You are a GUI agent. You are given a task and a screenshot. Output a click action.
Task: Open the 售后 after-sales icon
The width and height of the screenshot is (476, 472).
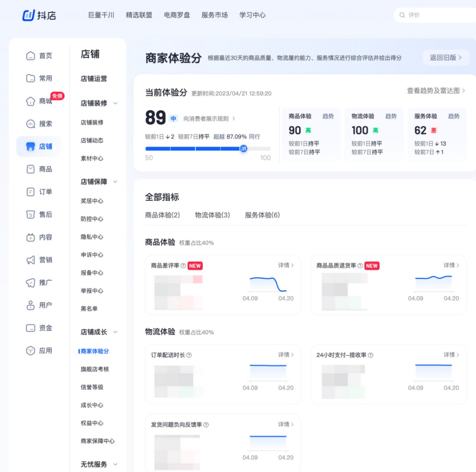pos(30,214)
